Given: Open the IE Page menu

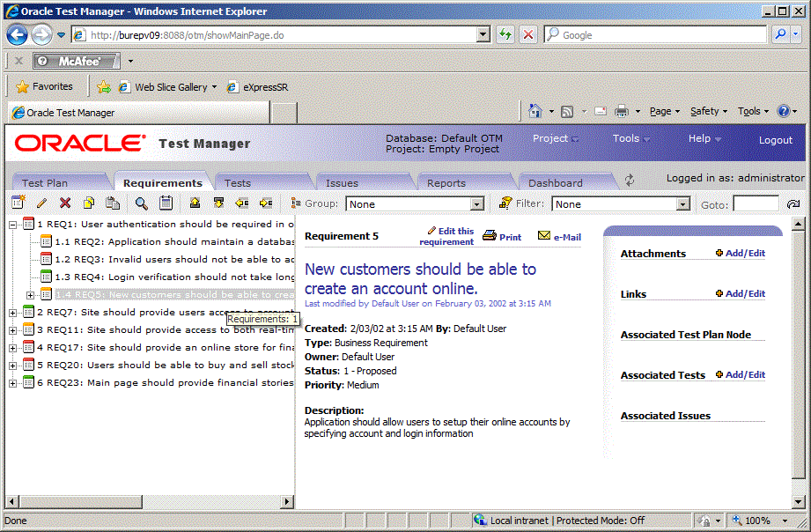Looking at the screenshot, I should pyautogui.click(x=664, y=111).
